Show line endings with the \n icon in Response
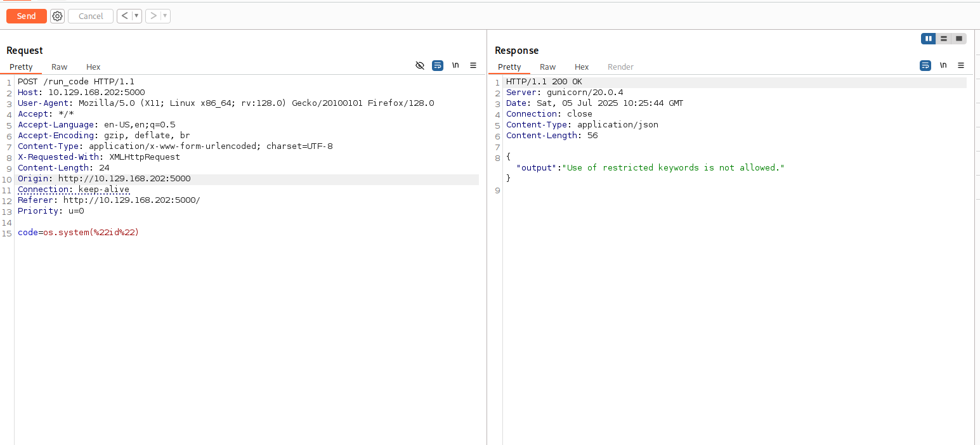The width and height of the screenshot is (980, 445). click(x=943, y=65)
